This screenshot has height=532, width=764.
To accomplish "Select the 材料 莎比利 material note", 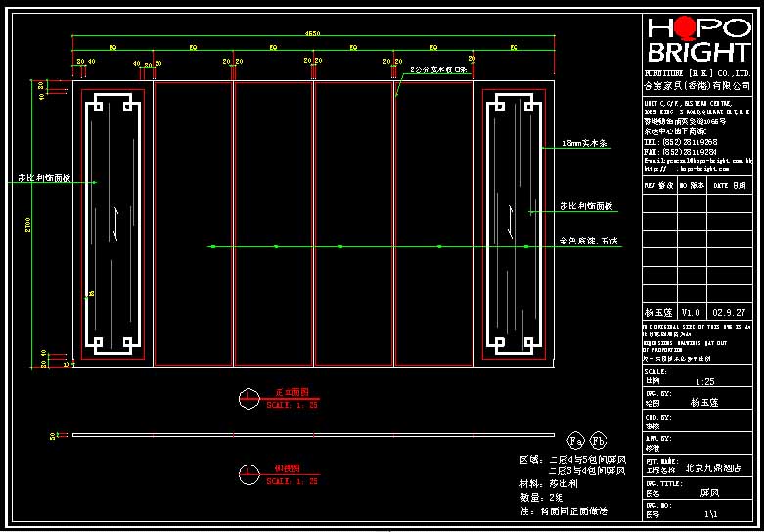I will coord(549,484).
